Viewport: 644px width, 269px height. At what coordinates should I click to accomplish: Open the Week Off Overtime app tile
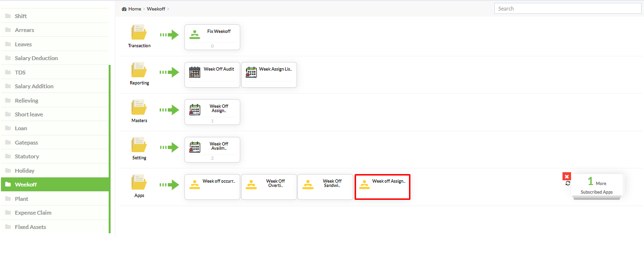(x=269, y=187)
